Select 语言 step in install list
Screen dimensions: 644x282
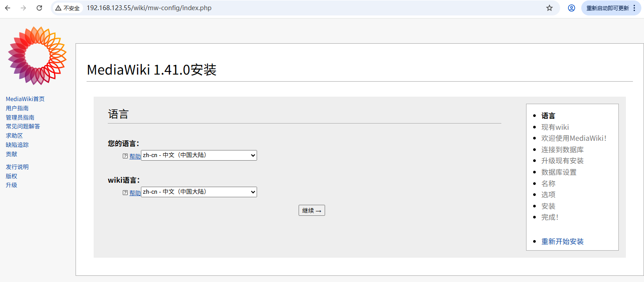549,116
